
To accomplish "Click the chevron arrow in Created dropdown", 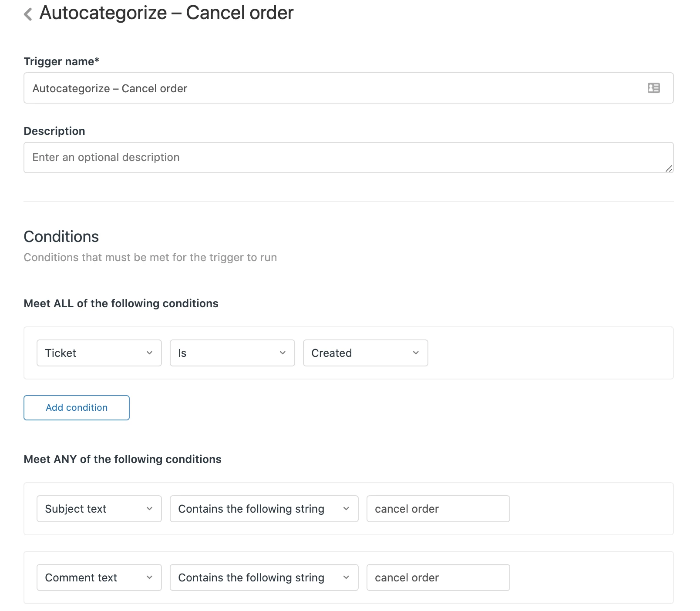I will click(x=416, y=353).
